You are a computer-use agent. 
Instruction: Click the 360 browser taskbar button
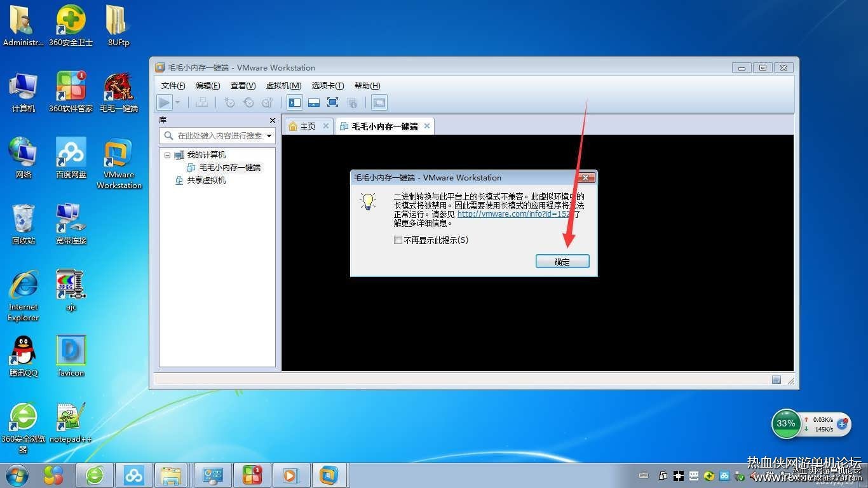(95, 475)
